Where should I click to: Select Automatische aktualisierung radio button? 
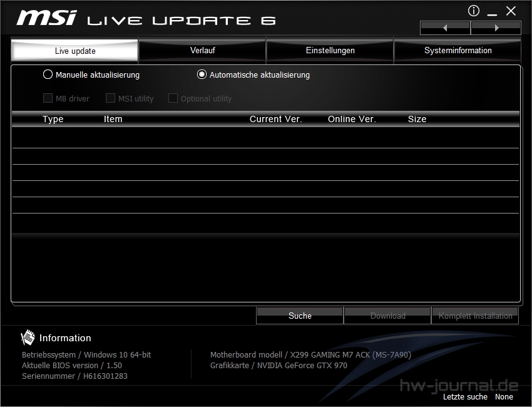click(x=202, y=75)
